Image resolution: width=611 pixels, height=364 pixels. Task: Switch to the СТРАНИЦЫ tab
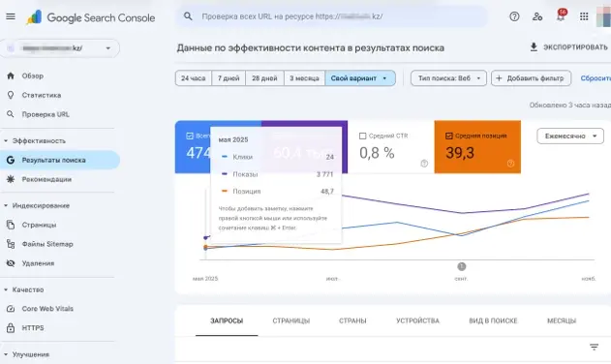pos(291,320)
